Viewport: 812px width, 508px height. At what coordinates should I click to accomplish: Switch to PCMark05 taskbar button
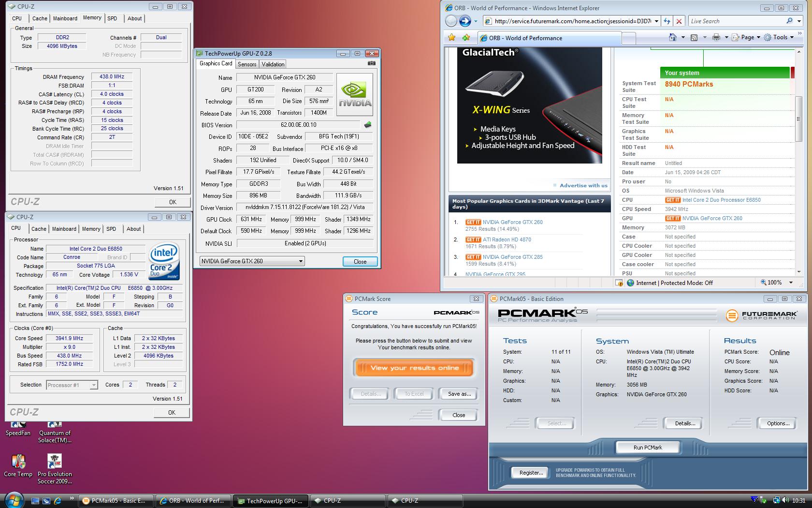(116, 501)
